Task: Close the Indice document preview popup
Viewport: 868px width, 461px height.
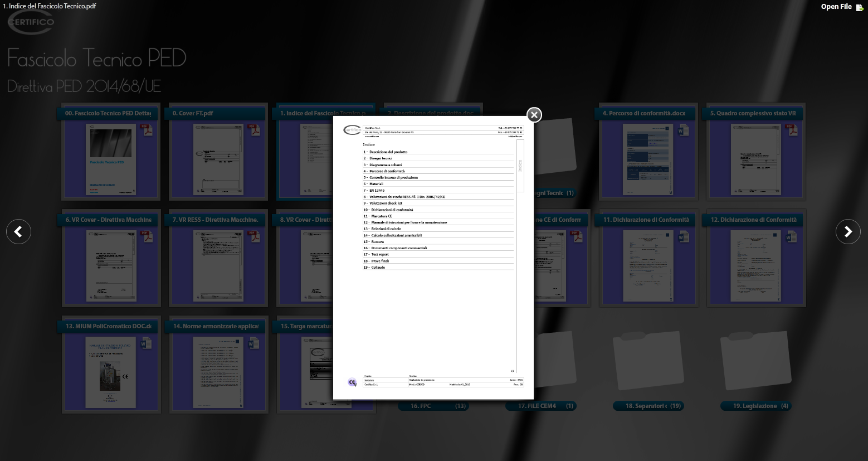Action: pos(534,115)
